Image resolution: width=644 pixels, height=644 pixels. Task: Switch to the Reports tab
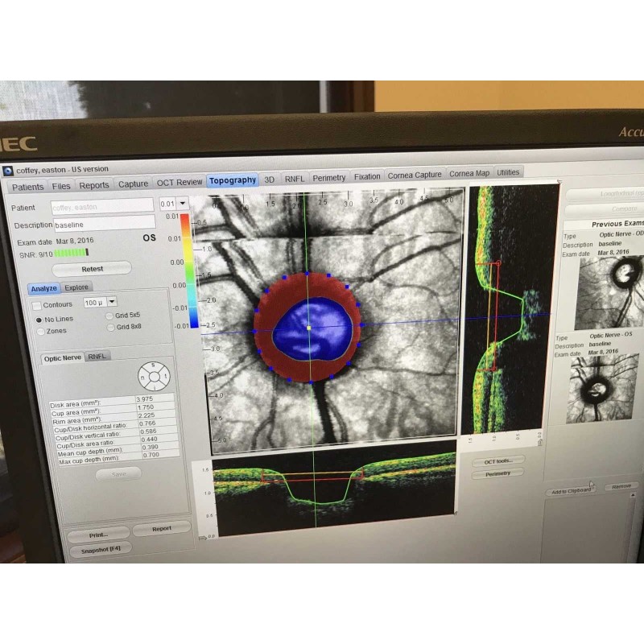pos(94,185)
